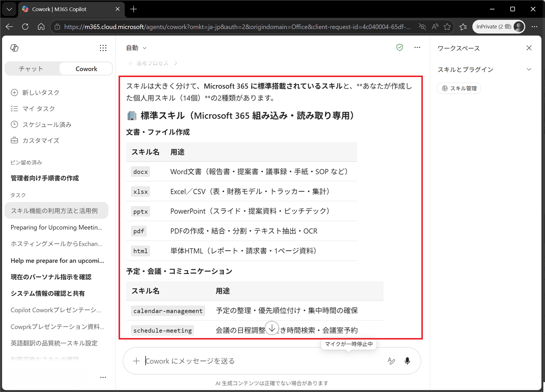Viewport: 545px width, 392px height.
Task: Open スケジュール済み tasks
Action: pos(41,124)
